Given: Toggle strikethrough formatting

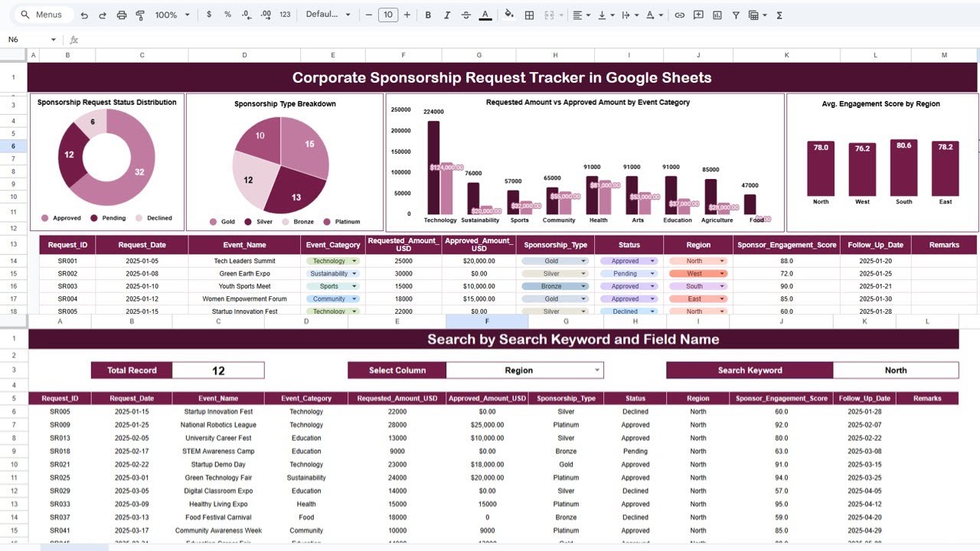Looking at the screenshot, I should click(x=466, y=15).
